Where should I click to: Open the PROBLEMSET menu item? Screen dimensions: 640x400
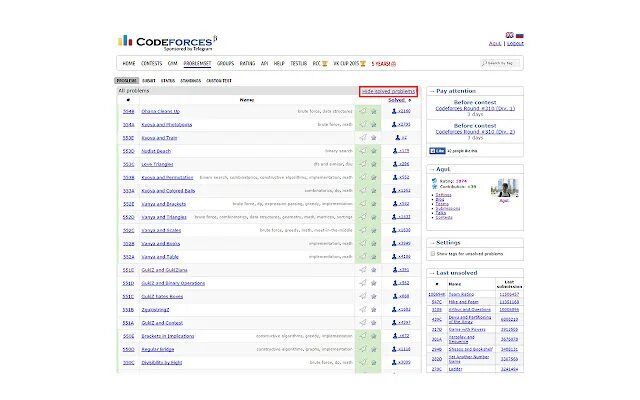pos(197,63)
